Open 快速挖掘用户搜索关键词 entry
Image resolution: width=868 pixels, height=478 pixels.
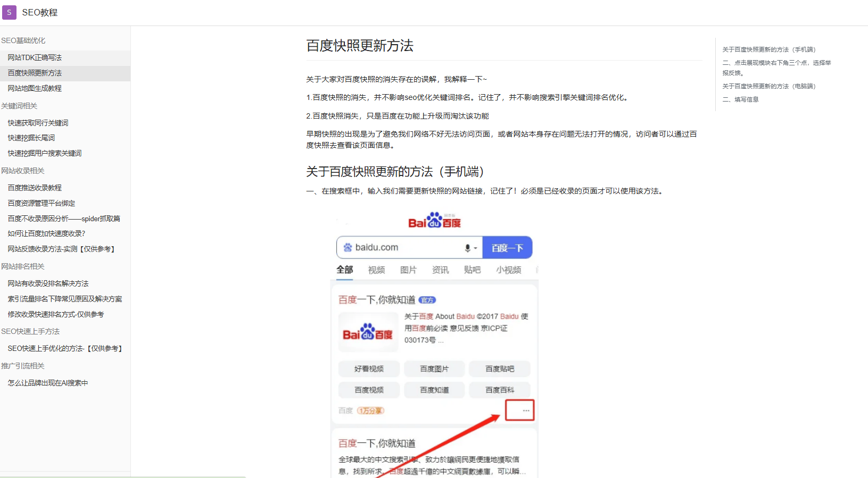[45, 153]
